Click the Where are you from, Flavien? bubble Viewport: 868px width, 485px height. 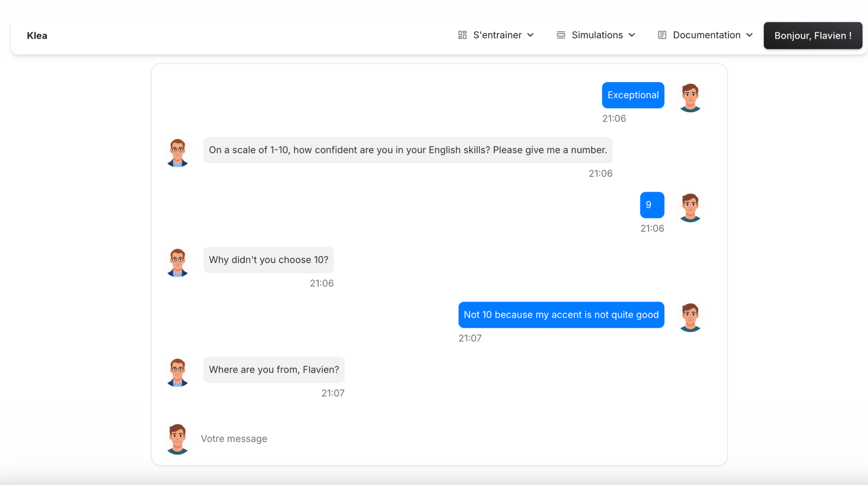coord(274,370)
